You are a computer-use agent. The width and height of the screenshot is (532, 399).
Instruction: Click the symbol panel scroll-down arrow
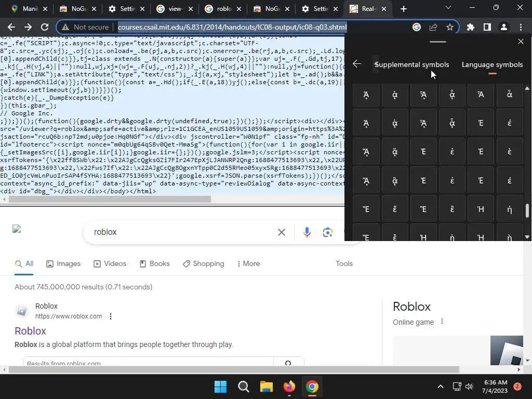(527, 237)
